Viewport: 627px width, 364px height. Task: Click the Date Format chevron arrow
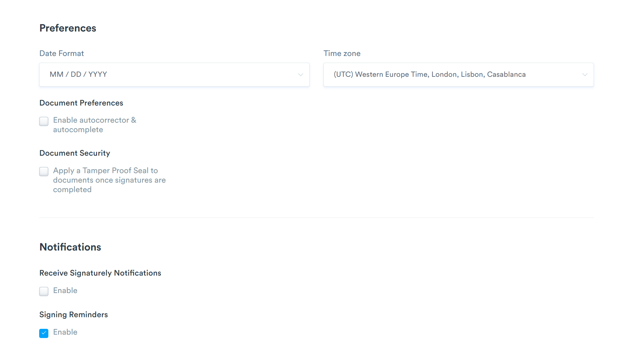pos(300,75)
